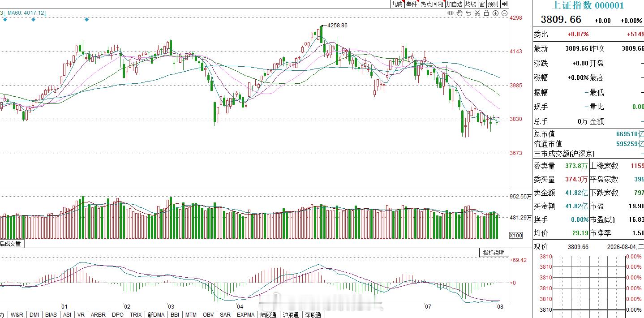The height and width of the screenshot is (318, 644).
Task: Select the hand pan tool
Action: pyautogui.click(x=459, y=13)
